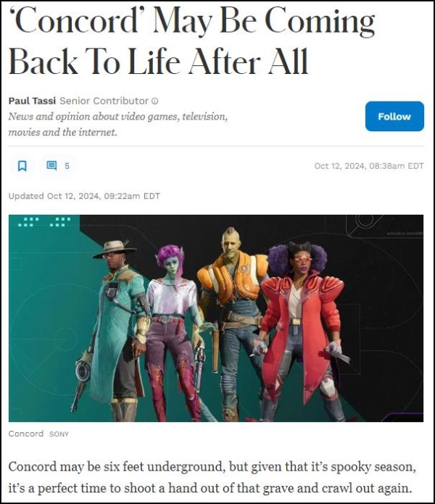435x504 pixels.
Task: Click the dotted teal pattern in image corner
Action: click(x=44, y=222)
